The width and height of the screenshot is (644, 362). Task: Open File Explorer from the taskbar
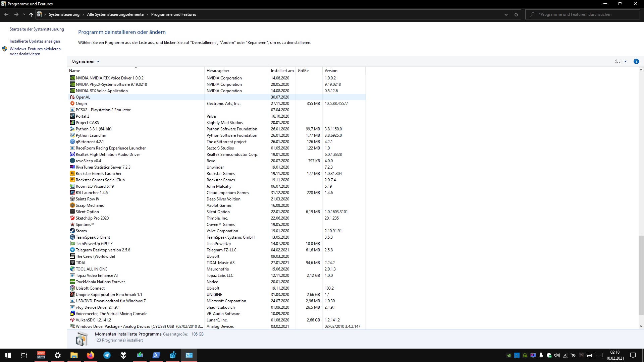click(74, 355)
